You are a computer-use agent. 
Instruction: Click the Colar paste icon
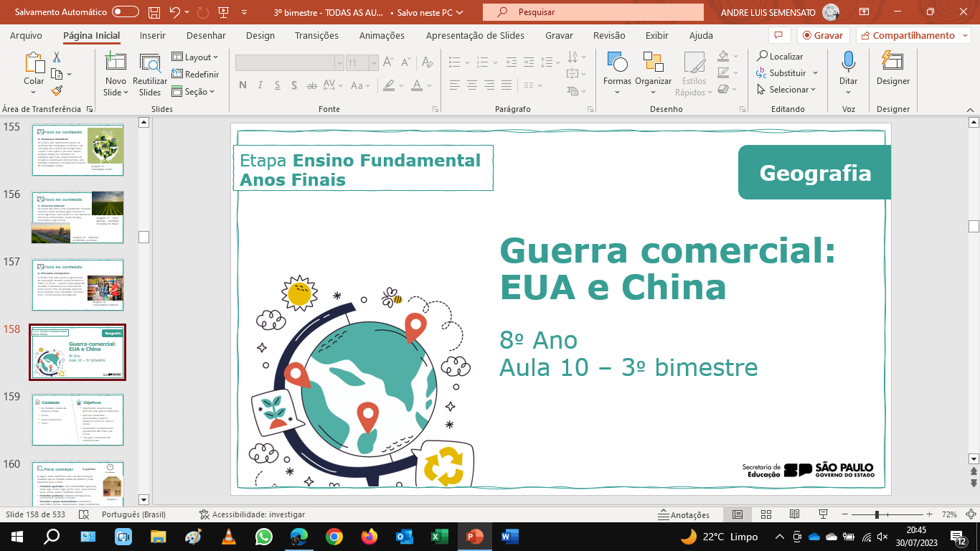(x=34, y=62)
